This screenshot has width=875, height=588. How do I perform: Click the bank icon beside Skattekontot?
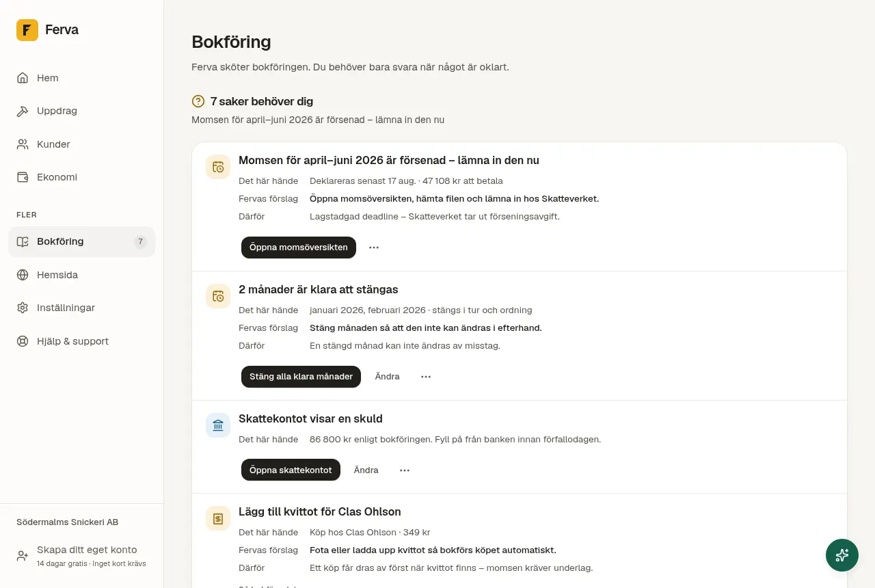[x=218, y=425]
